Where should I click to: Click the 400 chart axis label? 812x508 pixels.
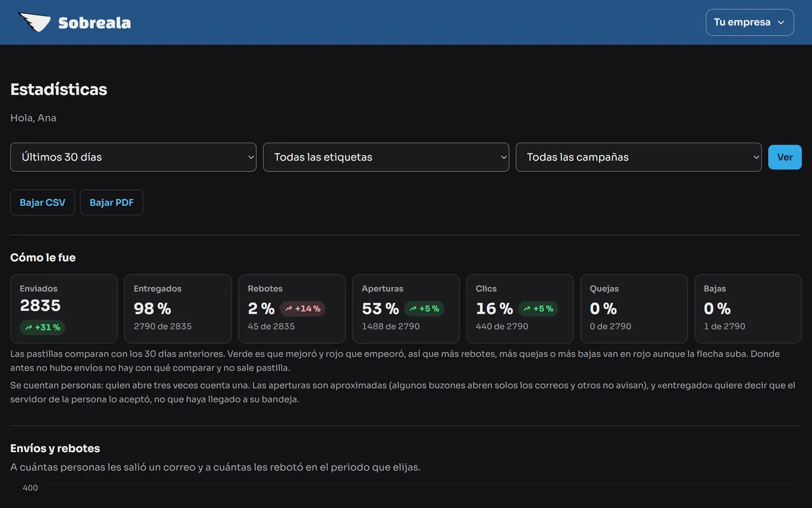pos(30,488)
